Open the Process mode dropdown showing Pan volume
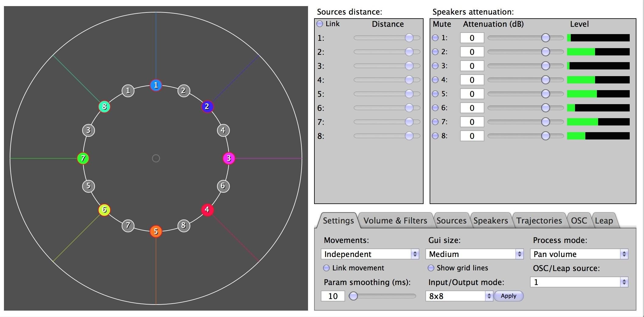The height and width of the screenshot is (317, 644). click(578, 254)
